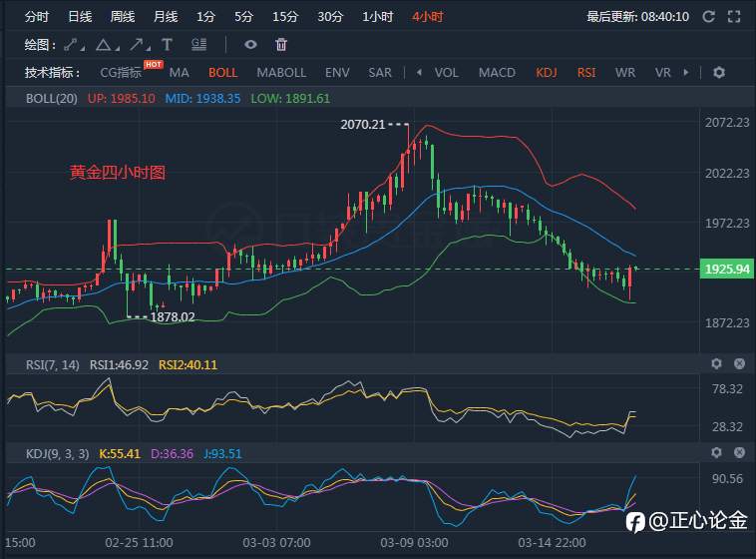Viewport: 756px width, 559px height.
Task: Switch to 分时 timeframe
Action: tap(37, 17)
